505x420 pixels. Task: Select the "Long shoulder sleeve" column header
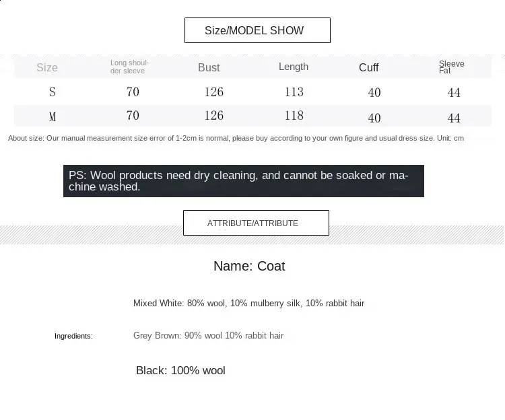[x=129, y=67]
